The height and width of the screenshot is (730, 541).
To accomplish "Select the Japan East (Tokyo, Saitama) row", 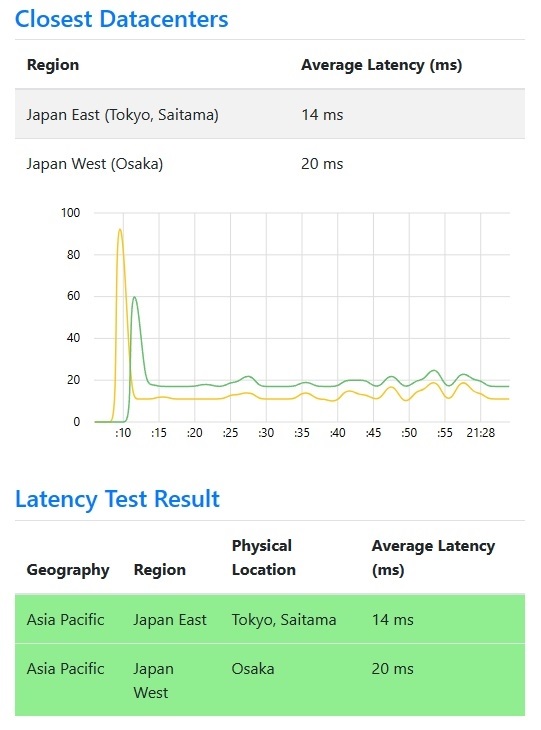I will point(270,114).
